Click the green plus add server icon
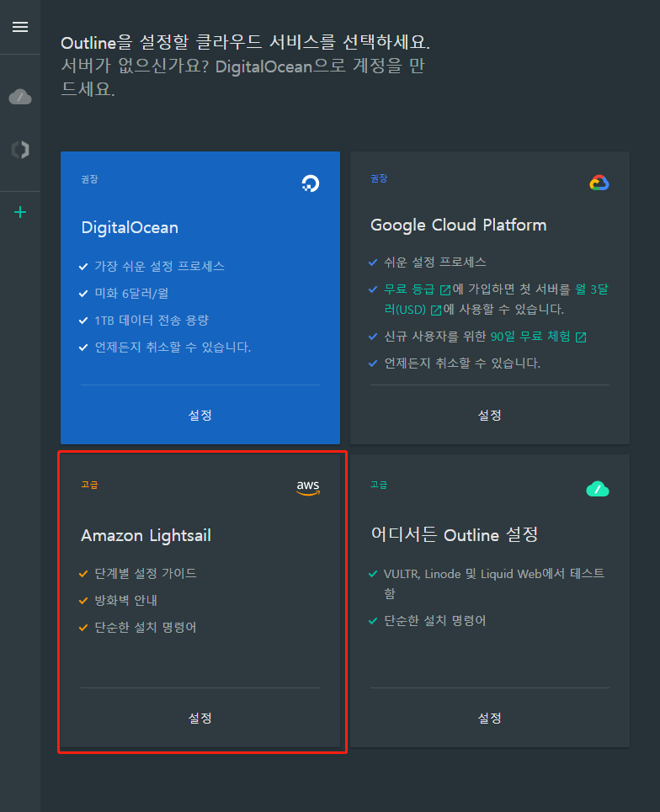Viewport: 660px width, 812px height. pyautogui.click(x=20, y=212)
